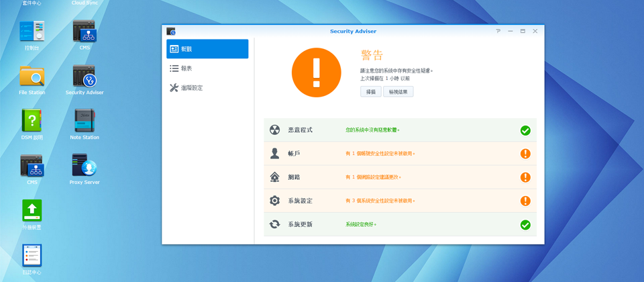The height and width of the screenshot is (282, 644).
Task: Open the 控制台 desktop icon
Action: (x=32, y=32)
